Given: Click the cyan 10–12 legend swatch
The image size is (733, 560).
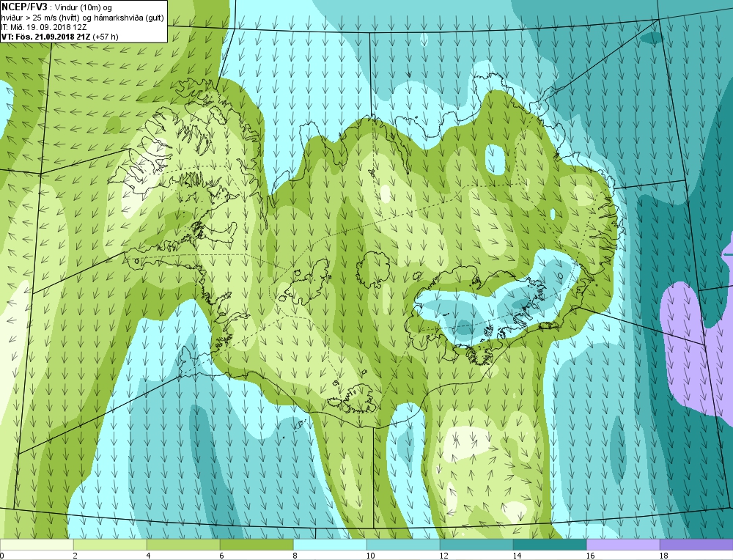Looking at the screenshot, I should click(x=403, y=545).
